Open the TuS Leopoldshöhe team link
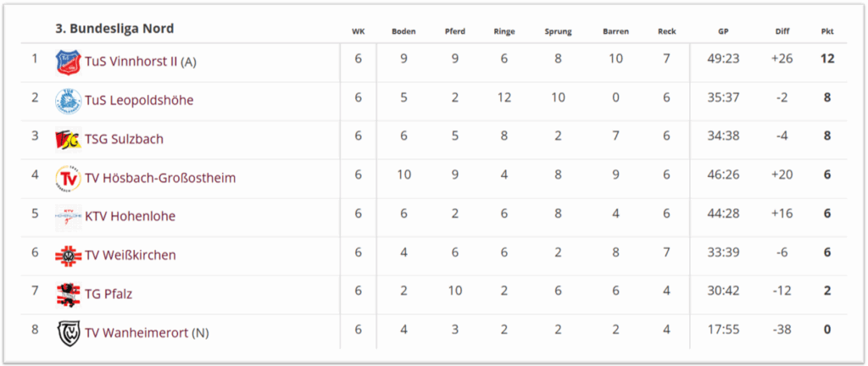 [137, 100]
